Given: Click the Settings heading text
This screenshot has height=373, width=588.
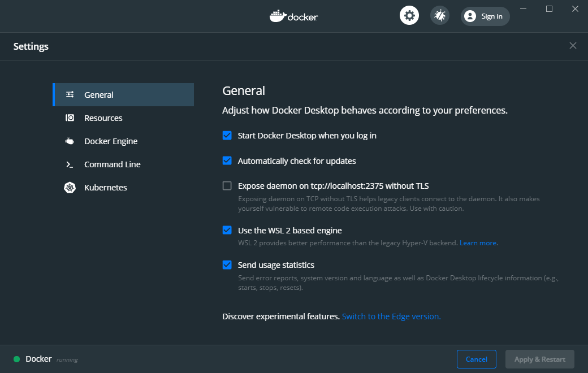Looking at the screenshot, I should tap(31, 46).
